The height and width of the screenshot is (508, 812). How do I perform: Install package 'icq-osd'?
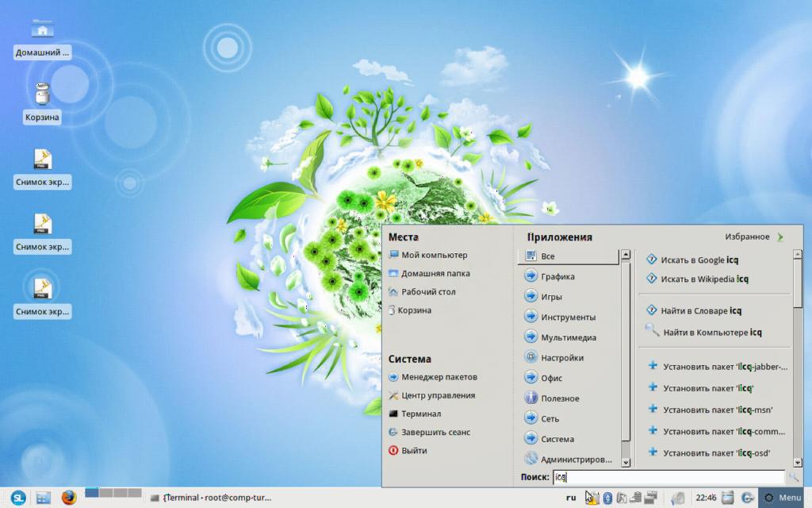tap(710, 453)
